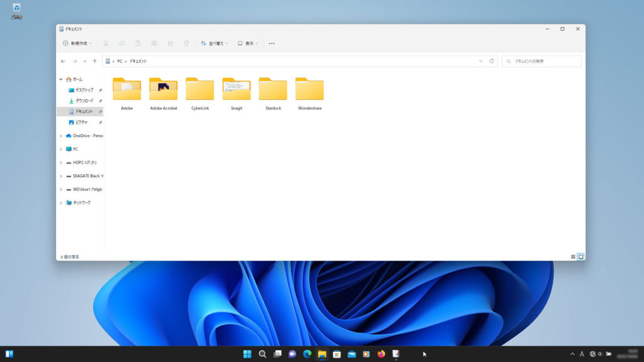The image size is (644, 362).
Task: Click the back navigation arrow
Action: click(x=63, y=61)
